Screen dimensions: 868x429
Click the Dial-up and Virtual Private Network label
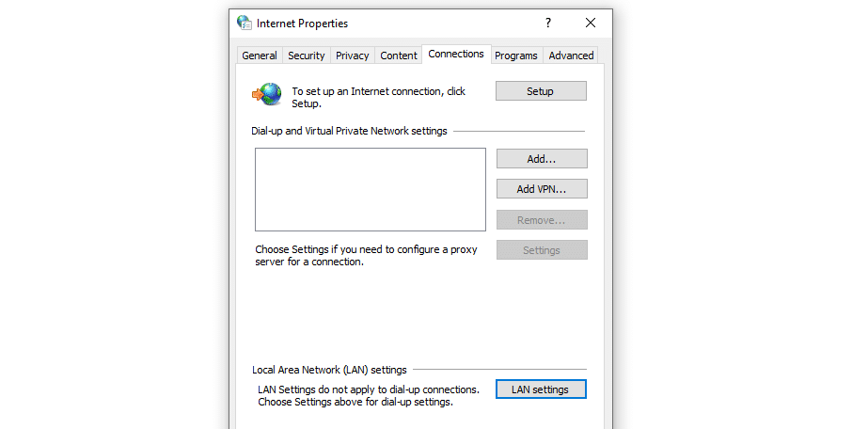[x=350, y=131]
